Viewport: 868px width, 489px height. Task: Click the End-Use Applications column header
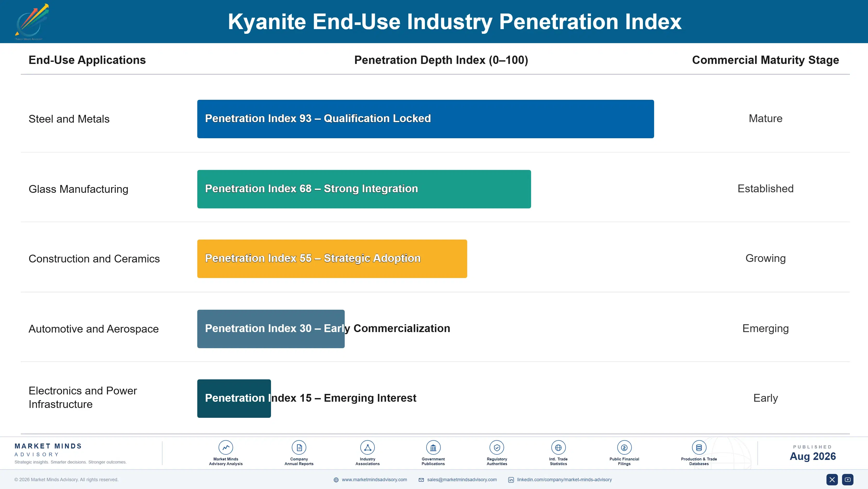(x=87, y=60)
